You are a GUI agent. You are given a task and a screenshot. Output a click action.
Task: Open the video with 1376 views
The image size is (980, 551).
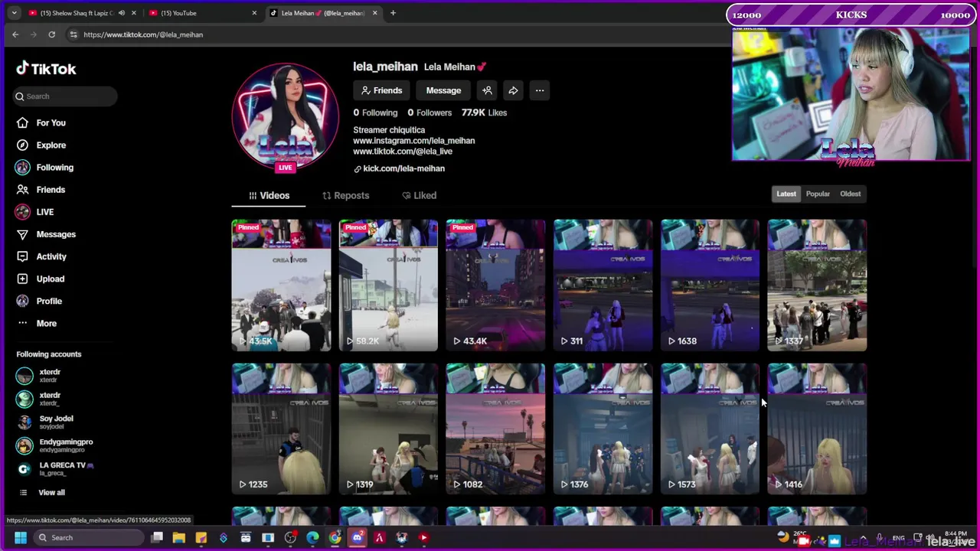[x=603, y=429]
